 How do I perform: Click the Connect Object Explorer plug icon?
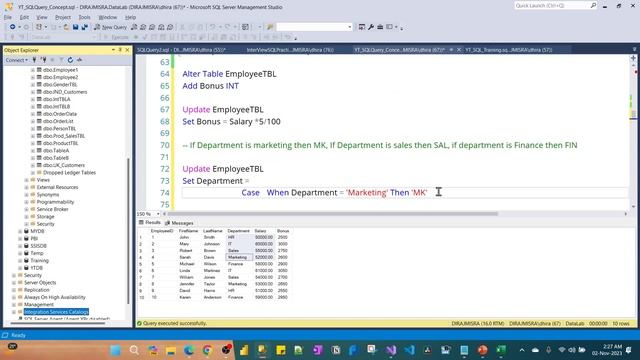(x=34, y=60)
